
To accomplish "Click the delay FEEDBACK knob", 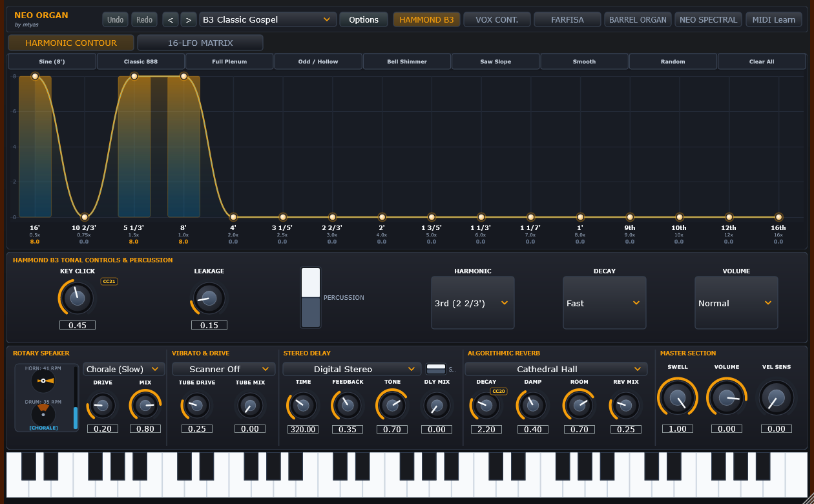I will pos(348,406).
